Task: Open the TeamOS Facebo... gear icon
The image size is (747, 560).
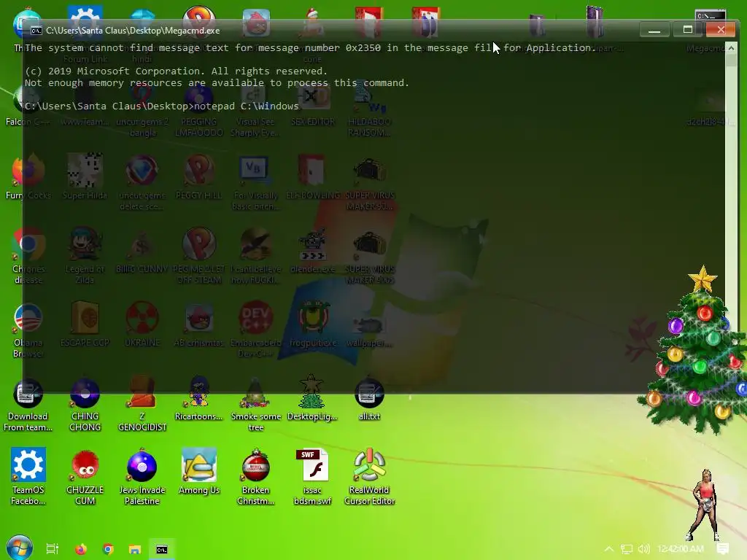Action: 28,476
